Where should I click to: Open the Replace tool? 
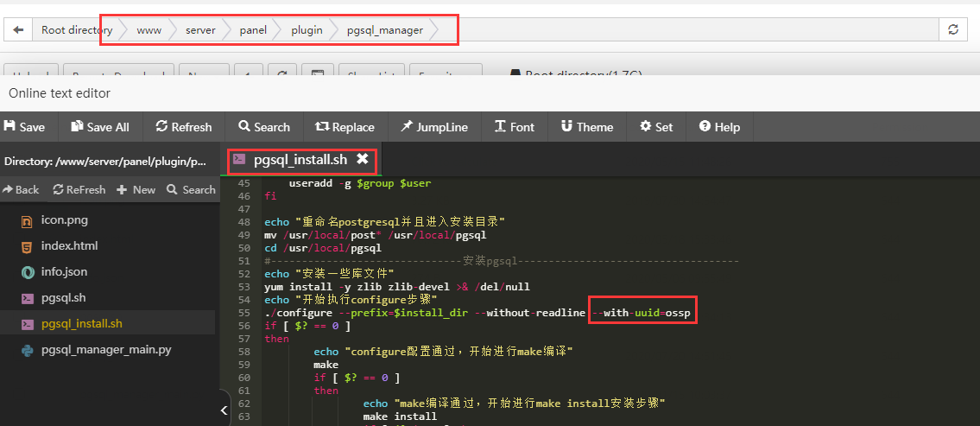[x=345, y=127]
